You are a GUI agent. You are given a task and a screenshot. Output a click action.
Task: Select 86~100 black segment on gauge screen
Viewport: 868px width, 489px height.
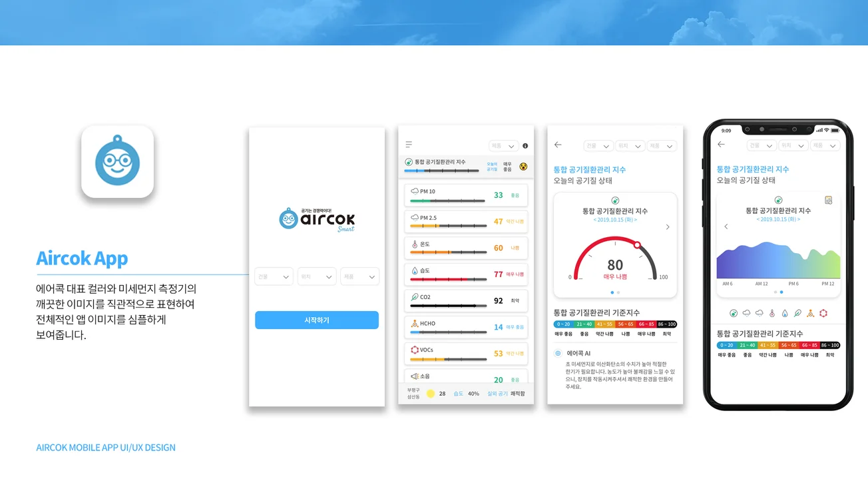coord(667,324)
